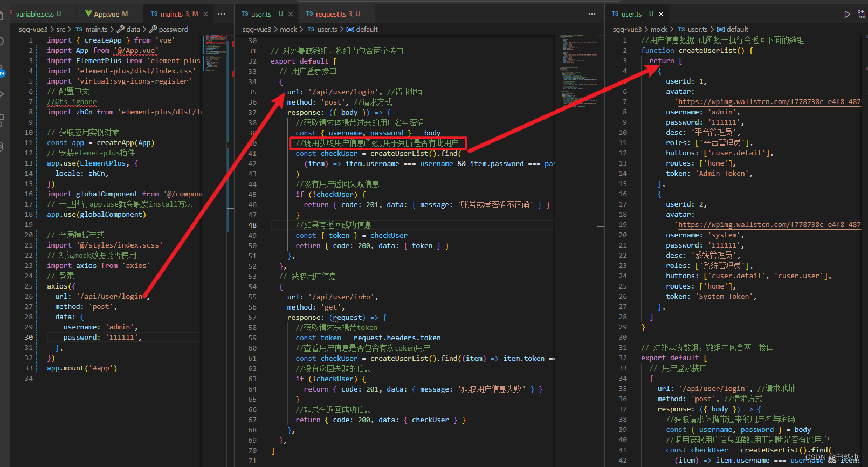Open more actions menu of middle editor group
Viewport: 868px width, 467px height.
tap(592, 14)
